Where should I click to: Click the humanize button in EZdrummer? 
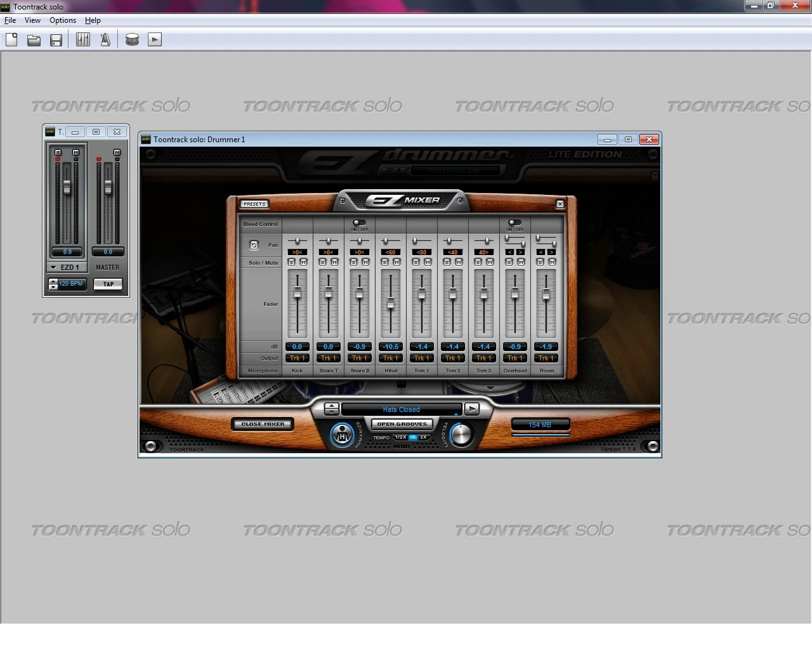tap(343, 435)
